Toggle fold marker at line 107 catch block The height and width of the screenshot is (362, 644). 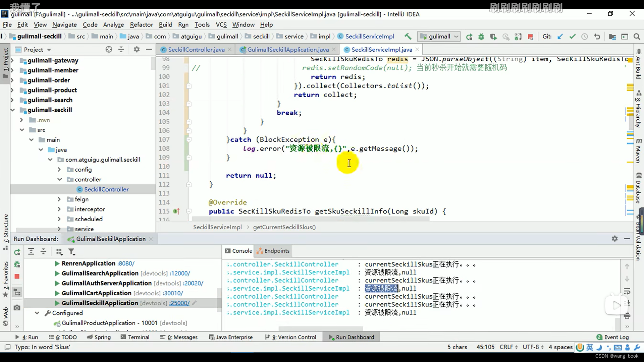[x=189, y=139]
